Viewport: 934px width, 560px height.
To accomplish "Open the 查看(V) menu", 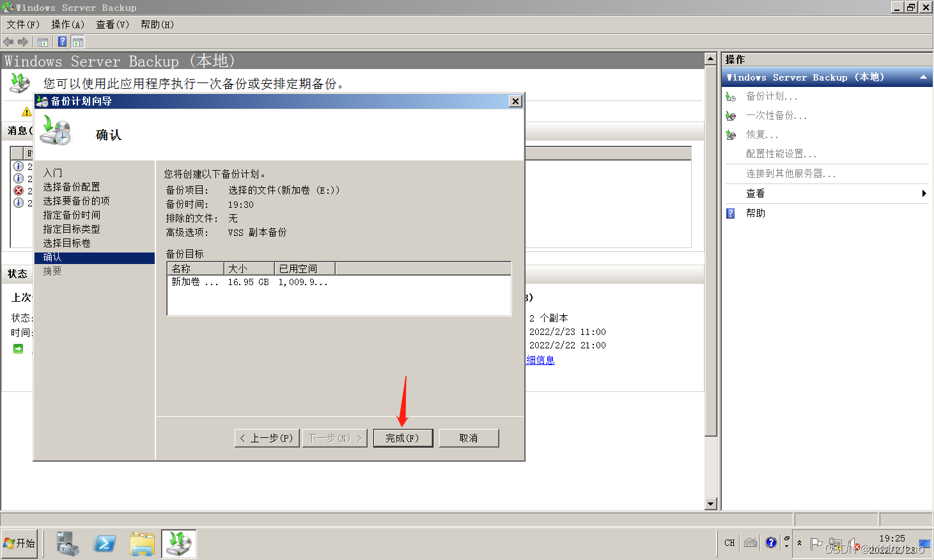I will pos(113,24).
